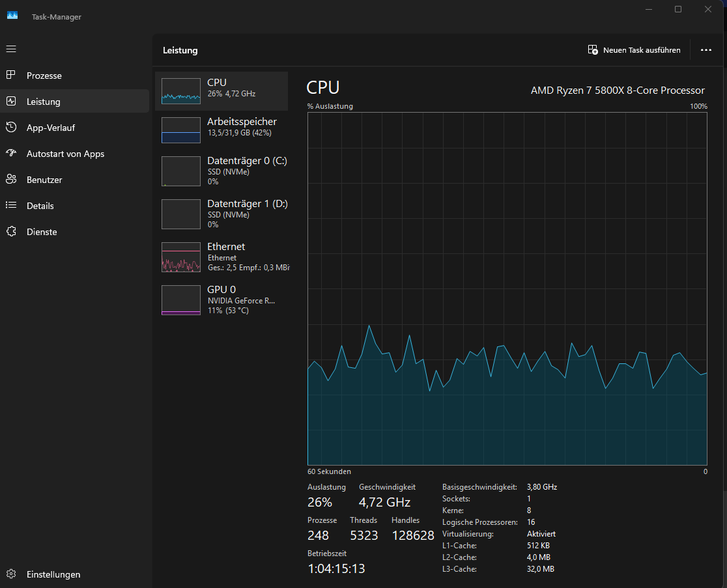Click the 60 Sekunden axis label
This screenshot has height=588, width=727.
coord(329,471)
